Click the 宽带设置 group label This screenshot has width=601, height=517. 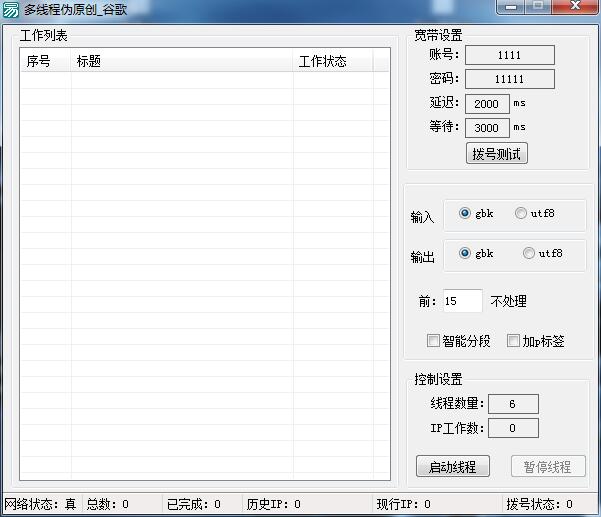tap(438, 35)
